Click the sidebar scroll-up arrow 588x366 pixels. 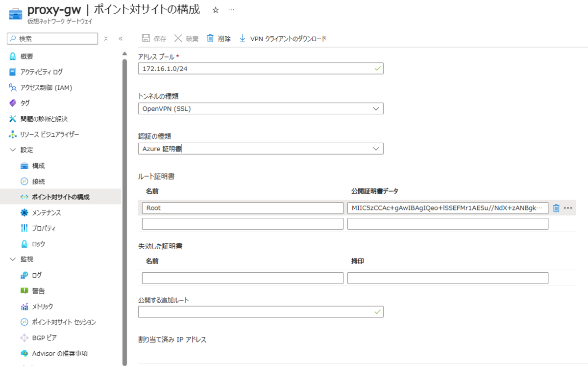(x=124, y=53)
